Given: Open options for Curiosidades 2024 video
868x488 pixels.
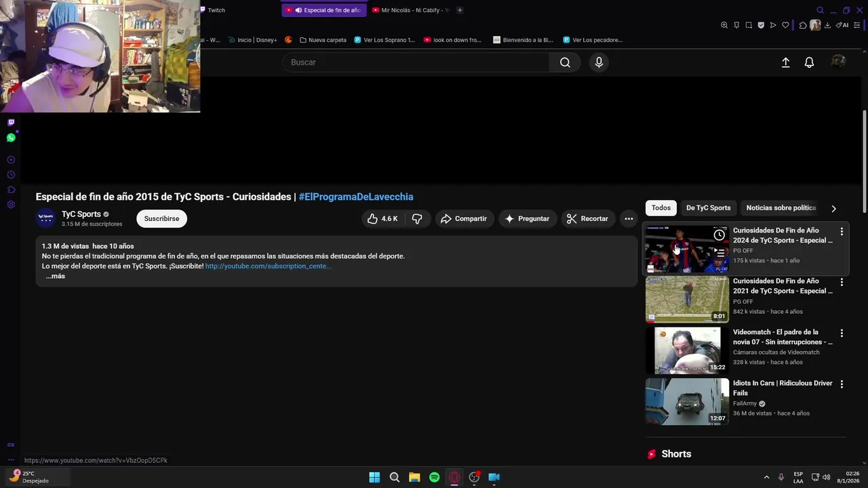Looking at the screenshot, I should coord(842,231).
